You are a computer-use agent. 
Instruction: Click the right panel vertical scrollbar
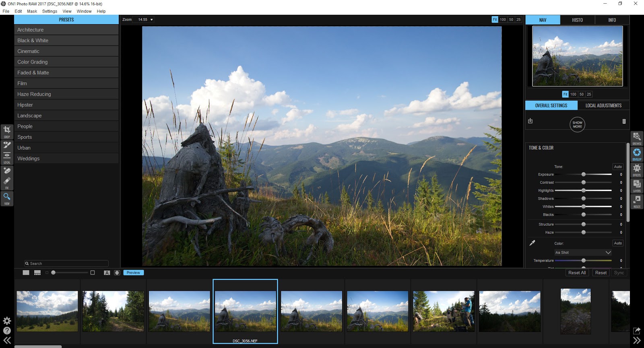coord(627,182)
